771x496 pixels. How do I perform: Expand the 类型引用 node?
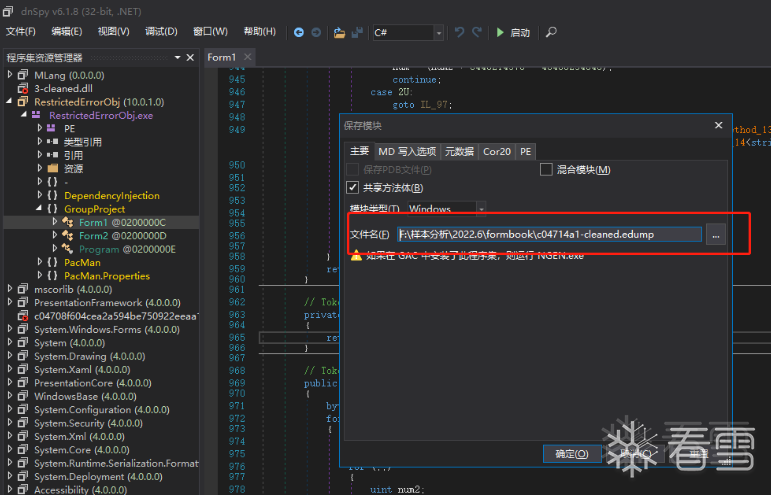(x=39, y=141)
